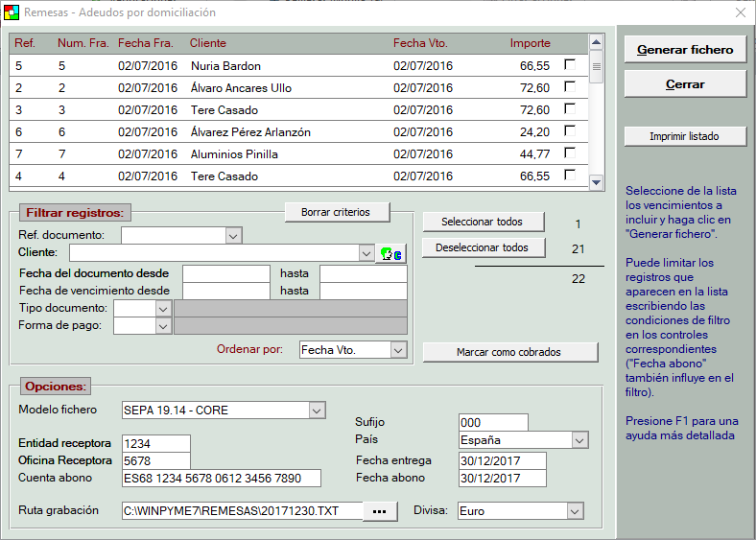The image size is (756, 540).
Task: Click Imprimir listado button
Action: point(685,136)
